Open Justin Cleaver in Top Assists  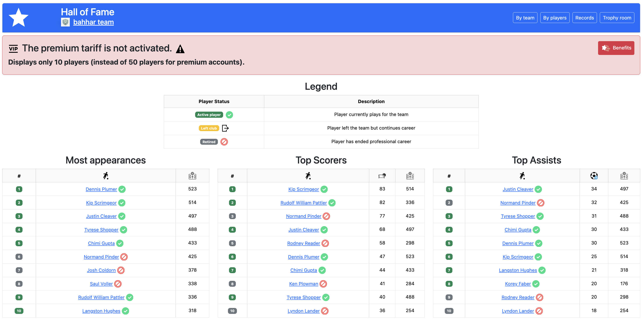(518, 189)
